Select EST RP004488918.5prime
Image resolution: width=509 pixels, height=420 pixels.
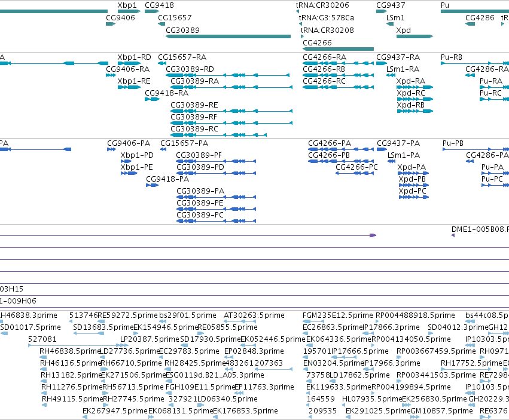coord(415,315)
